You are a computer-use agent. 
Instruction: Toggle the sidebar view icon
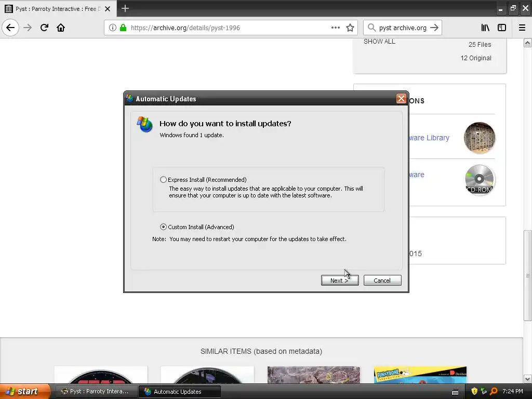point(502,28)
